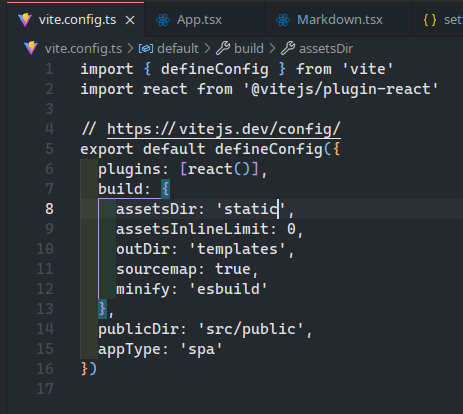This screenshot has height=414, width=463.
Task: Click the wrench icon before assetsDir breadcrumb
Action: (x=288, y=49)
